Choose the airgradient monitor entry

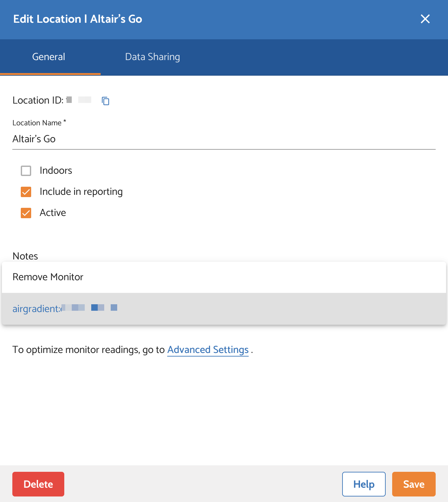click(x=65, y=308)
